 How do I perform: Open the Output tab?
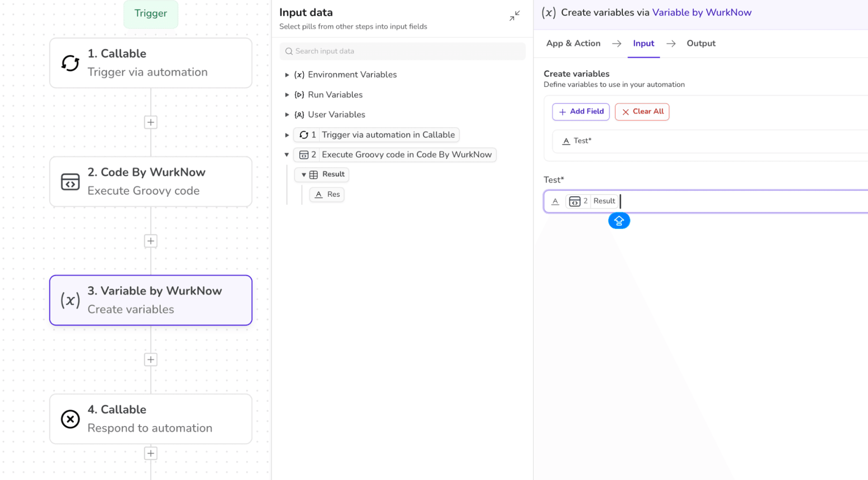click(x=701, y=43)
